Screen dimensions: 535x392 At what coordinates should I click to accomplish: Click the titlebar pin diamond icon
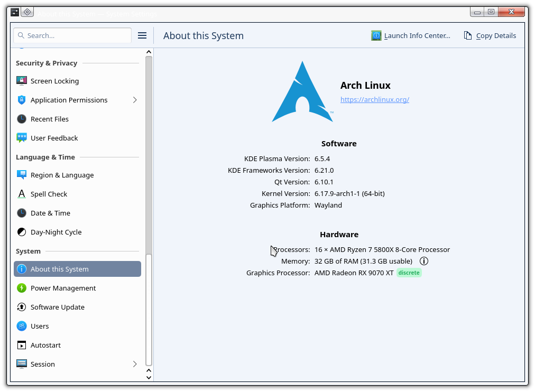pos(27,12)
